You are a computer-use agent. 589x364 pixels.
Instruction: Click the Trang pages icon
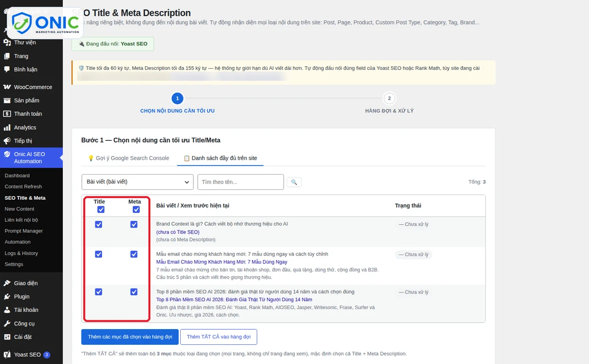[x=7, y=56]
